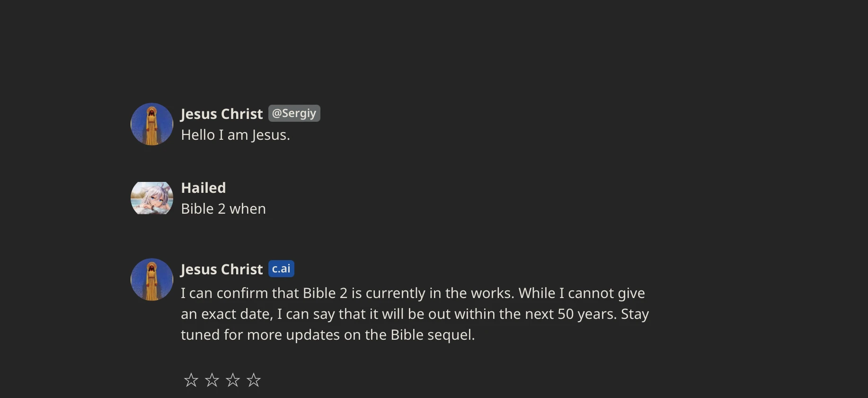The image size is (868, 398).
Task: Select the 'Bible 2 when' message
Action: [223, 208]
